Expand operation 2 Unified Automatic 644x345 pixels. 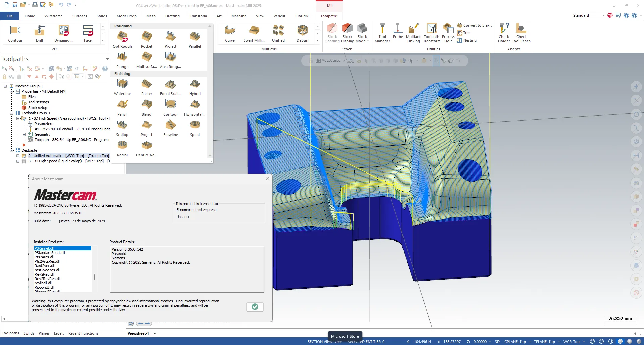coord(18,156)
